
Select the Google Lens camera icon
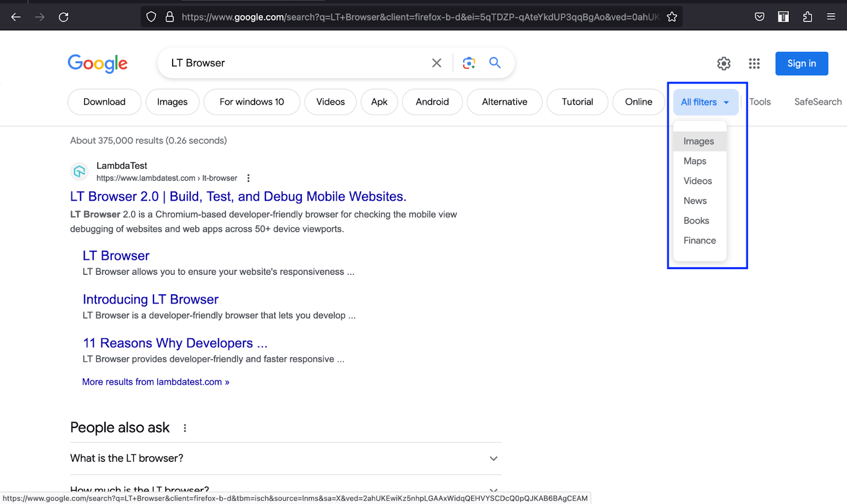(468, 62)
